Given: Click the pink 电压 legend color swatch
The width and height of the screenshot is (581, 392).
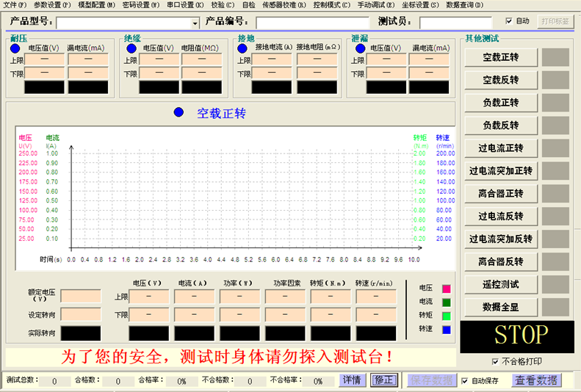Looking at the screenshot, I should pos(445,288).
